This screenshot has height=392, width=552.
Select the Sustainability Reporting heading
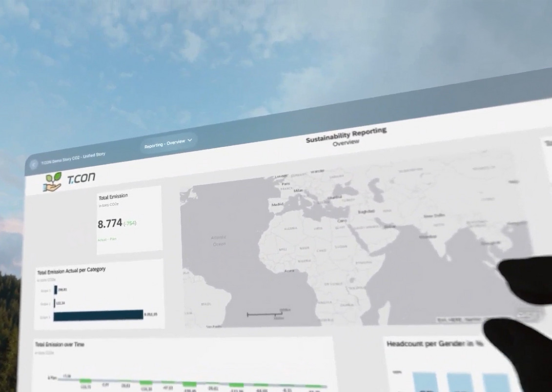[x=346, y=135]
